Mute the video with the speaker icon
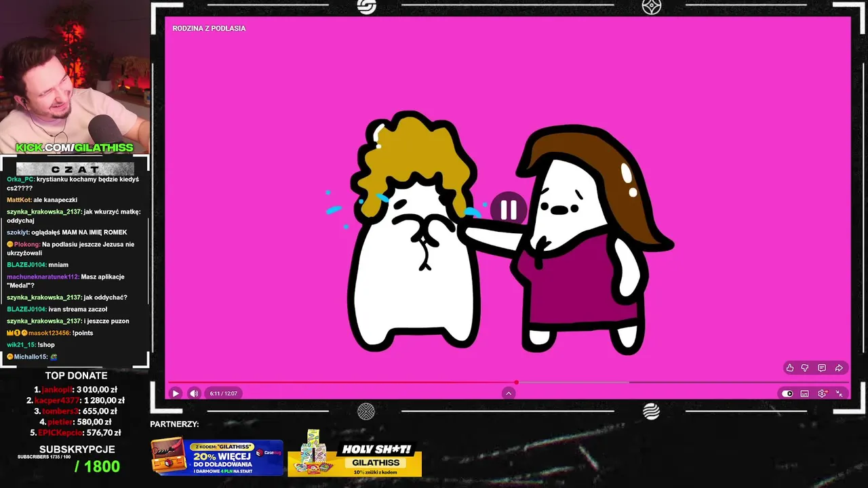 click(194, 393)
